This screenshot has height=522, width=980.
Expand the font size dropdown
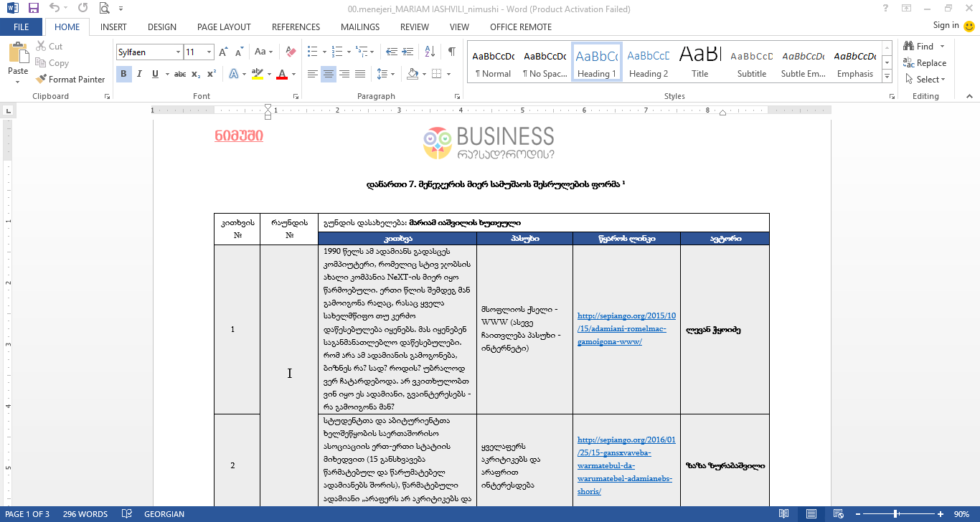tap(209, 52)
